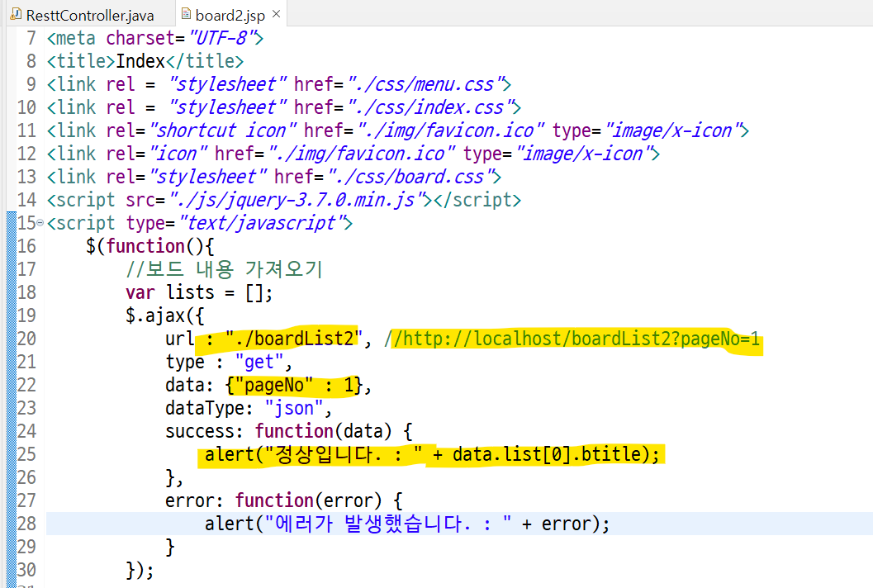Click "shortcut icon" rel value on line 11
The image size is (873, 588).
click(x=223, y=130)
